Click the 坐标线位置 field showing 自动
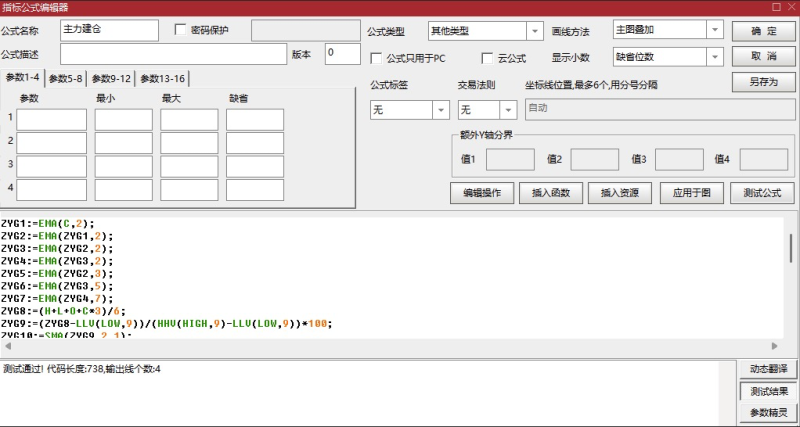 pyautogui.click(x=660, y=109)
